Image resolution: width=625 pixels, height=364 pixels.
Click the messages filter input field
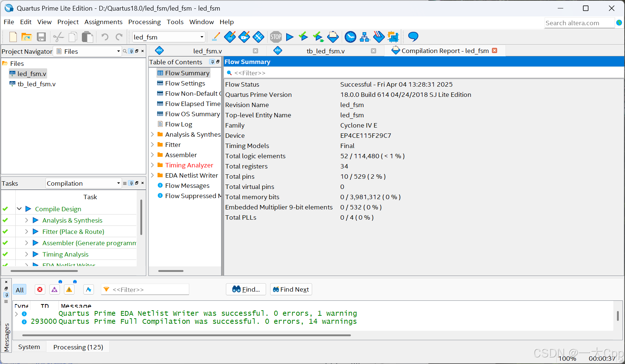145,289
